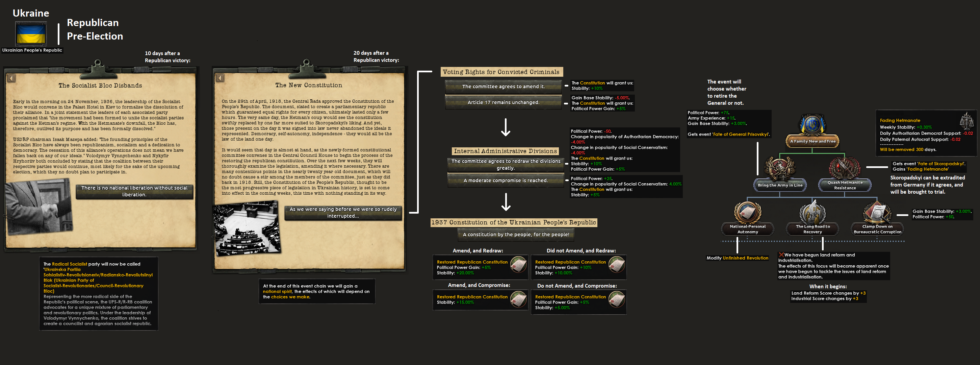Select The Long Road to Recovery focus

tap(813, 213)
